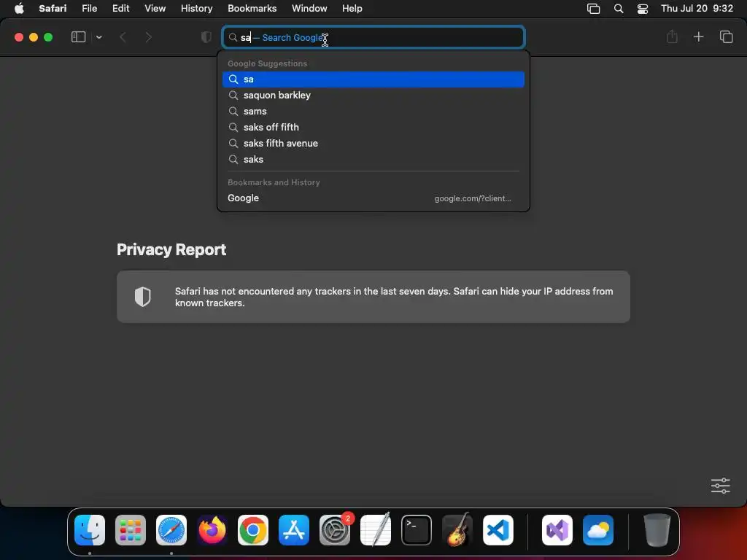Zoom the Safari window with the green button
This screenshot has height=560, width=747.
pos(48,37)
